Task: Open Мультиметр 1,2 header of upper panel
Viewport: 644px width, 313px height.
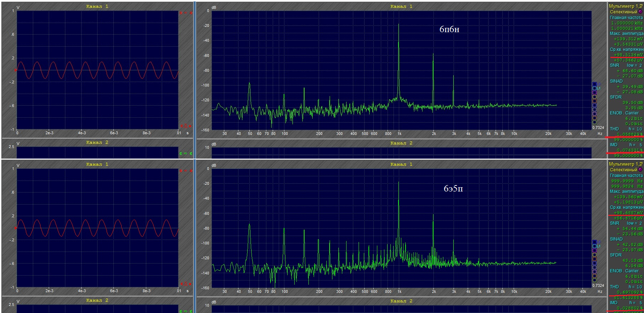Action: click(x=626, y=6)
